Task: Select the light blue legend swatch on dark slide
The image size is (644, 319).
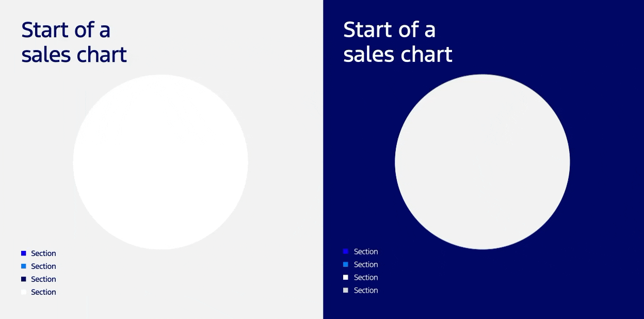Action: (346, 264)
